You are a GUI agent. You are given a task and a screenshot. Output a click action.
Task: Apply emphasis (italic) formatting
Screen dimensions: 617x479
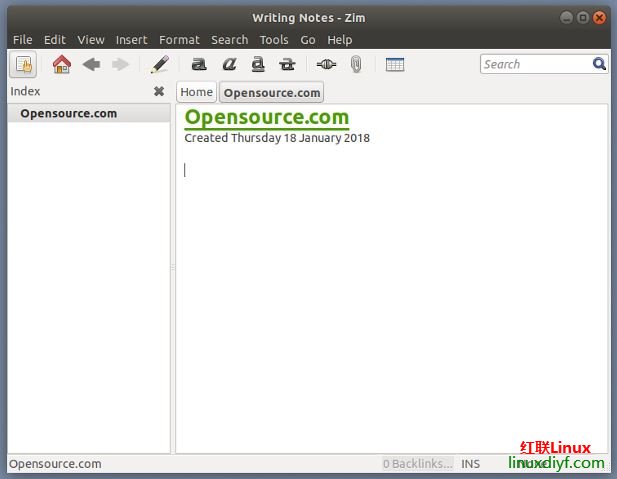pos(229,65)
